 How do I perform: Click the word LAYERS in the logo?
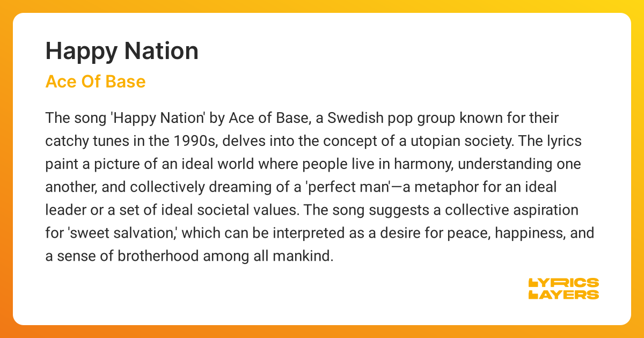563,295
